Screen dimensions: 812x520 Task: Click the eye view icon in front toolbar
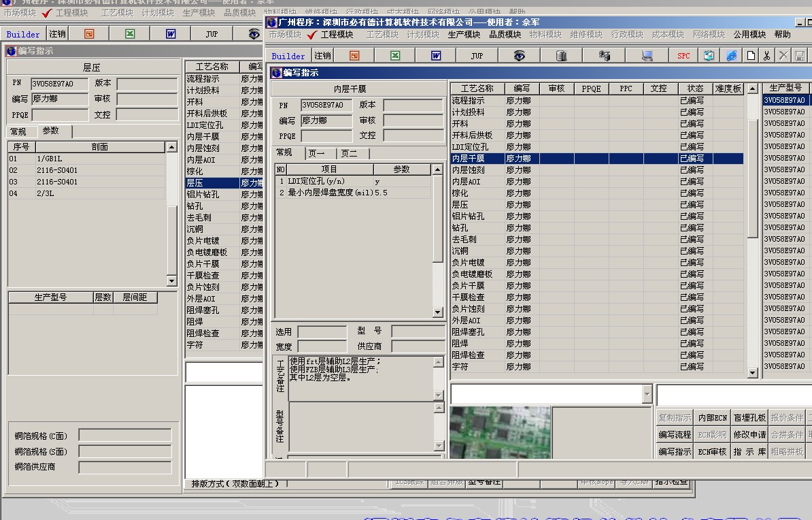[519, 56]
